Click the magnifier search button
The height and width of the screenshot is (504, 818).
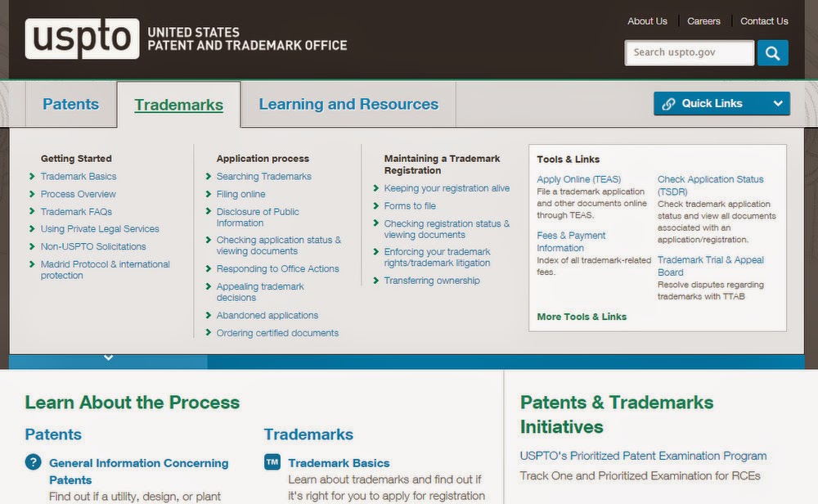tap(773, 52)
